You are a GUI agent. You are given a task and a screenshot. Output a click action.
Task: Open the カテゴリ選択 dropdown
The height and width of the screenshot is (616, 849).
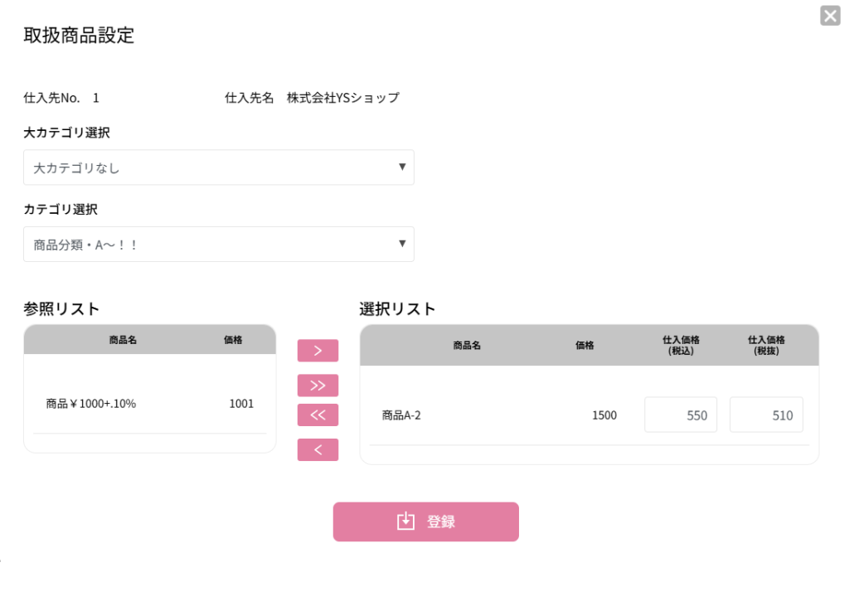[x=218, y=245]
